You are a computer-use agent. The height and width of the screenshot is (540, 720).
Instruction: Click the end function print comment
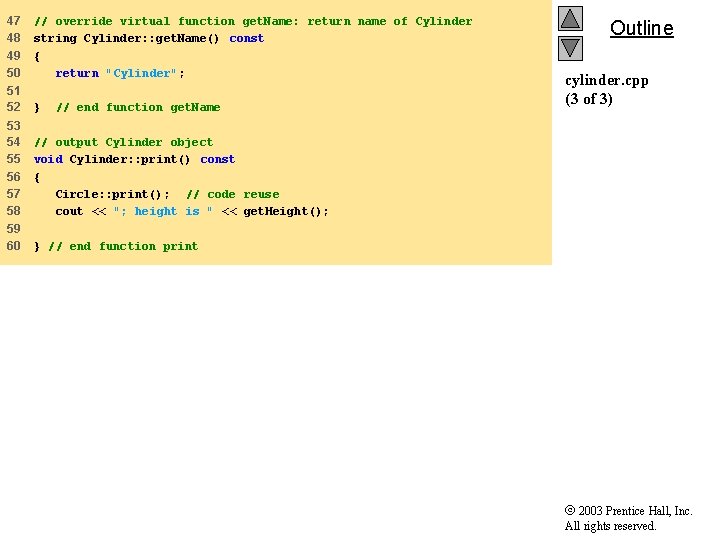(x=124, y=247)
